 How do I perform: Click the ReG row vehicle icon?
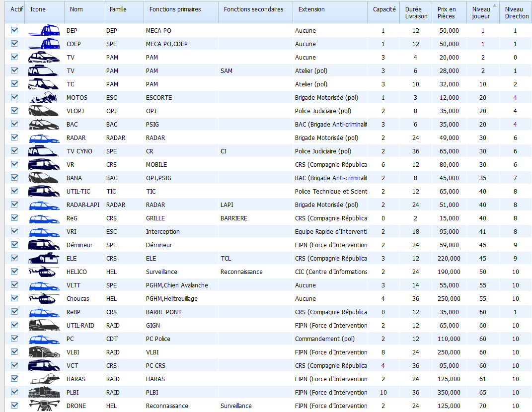44,219
